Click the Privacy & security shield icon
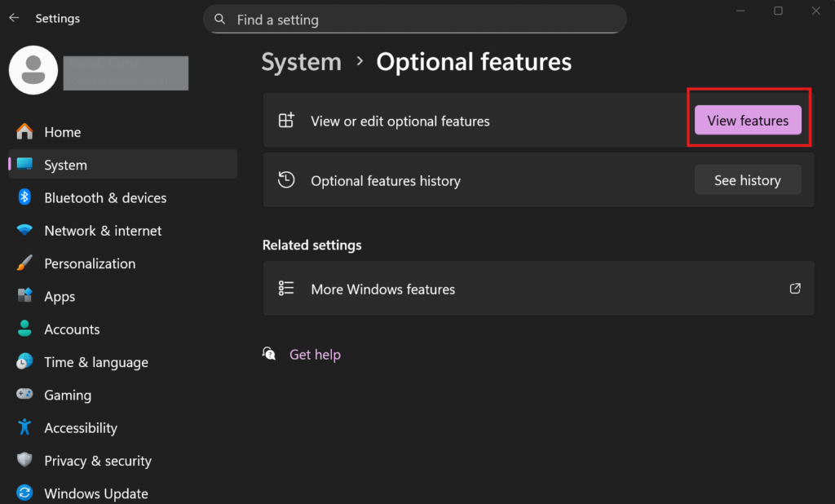 click(24, 461)
